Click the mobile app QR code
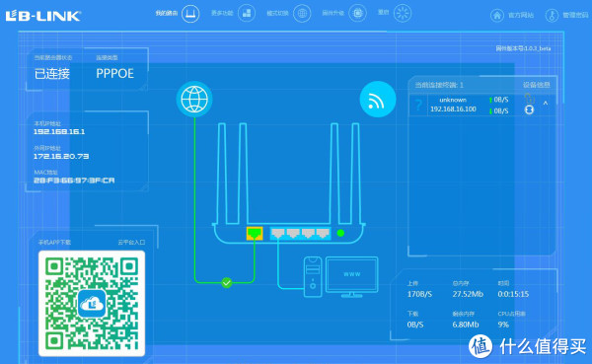Screen dimensions: 592x364 [92, 304]
